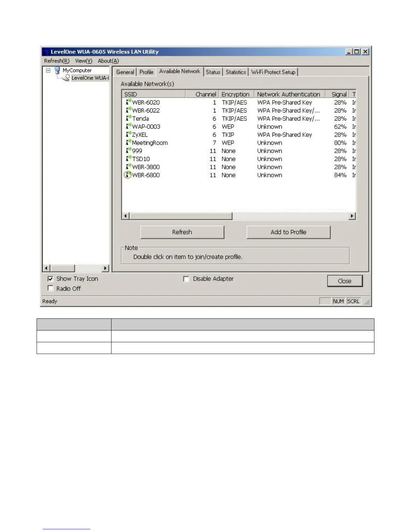The image size is (411, 532).
Task: Click the Add to Profile button
Action: 288,232
